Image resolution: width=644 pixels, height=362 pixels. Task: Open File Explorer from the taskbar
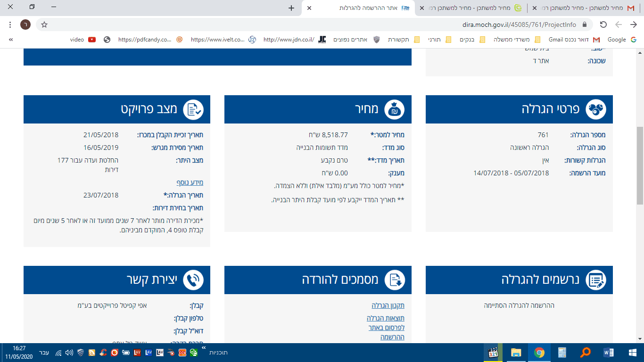click(x=516, y=353)
